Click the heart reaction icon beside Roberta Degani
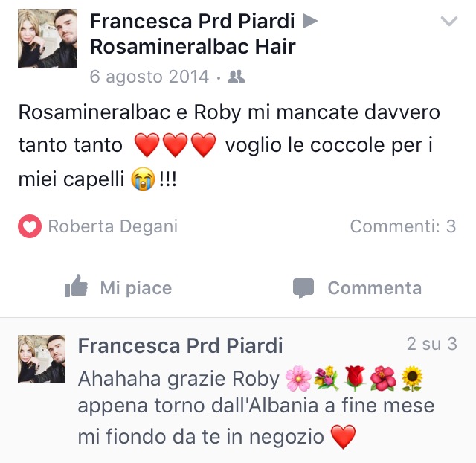 pyautogui.click(x=30, y=226)
